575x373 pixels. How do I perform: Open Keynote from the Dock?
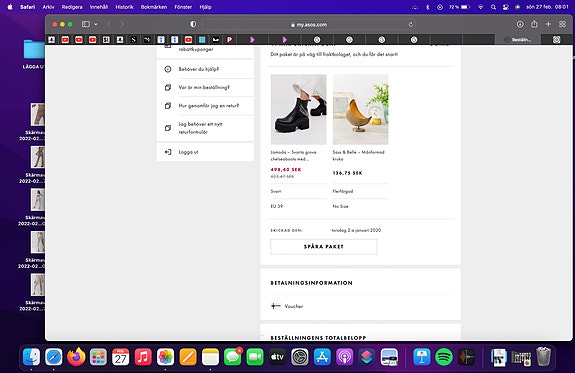(x=422, y=357)
